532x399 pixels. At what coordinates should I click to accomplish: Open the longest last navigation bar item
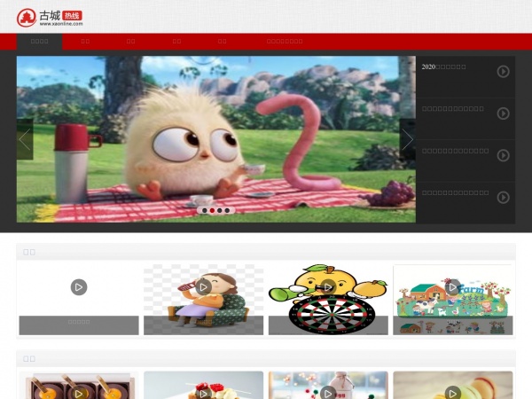coord(285,42)
